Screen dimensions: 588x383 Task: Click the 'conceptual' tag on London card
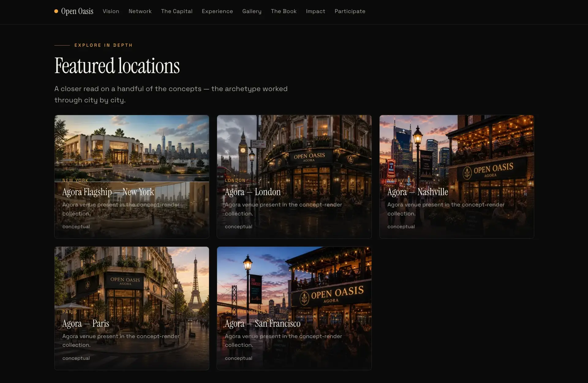coord(239,227)
